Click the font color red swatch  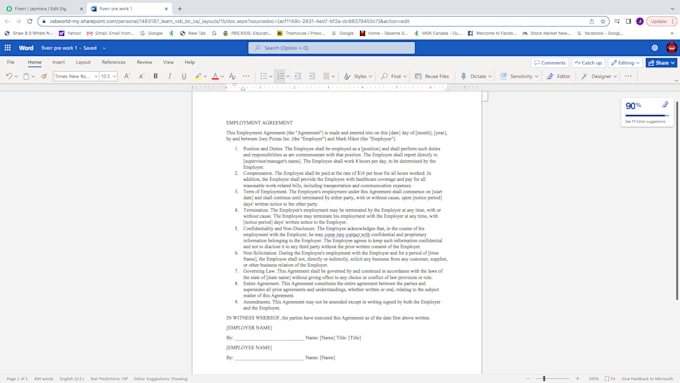(215, 76)
